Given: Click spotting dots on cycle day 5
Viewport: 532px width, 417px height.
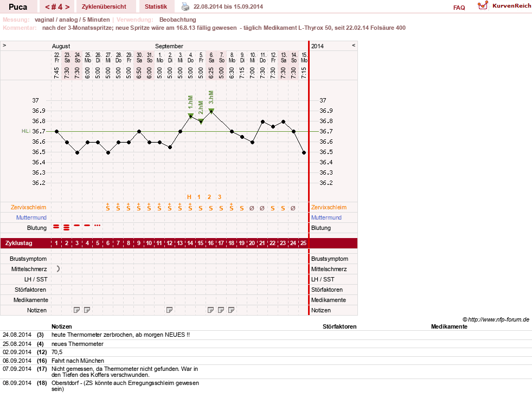Looking at the screenshot, I should (98, 225).
